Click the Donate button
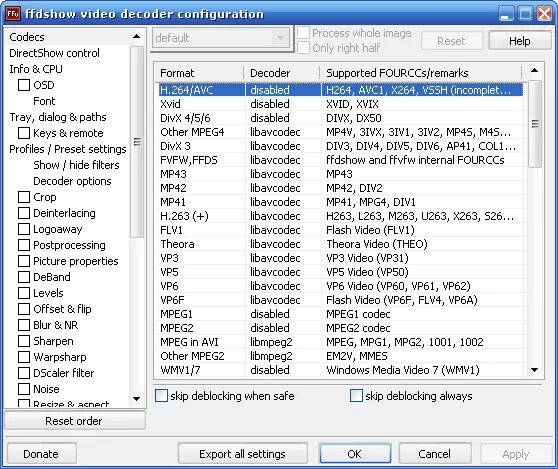Image resolution: width=558 pixels, height=469 pixels. coord(41,454)
